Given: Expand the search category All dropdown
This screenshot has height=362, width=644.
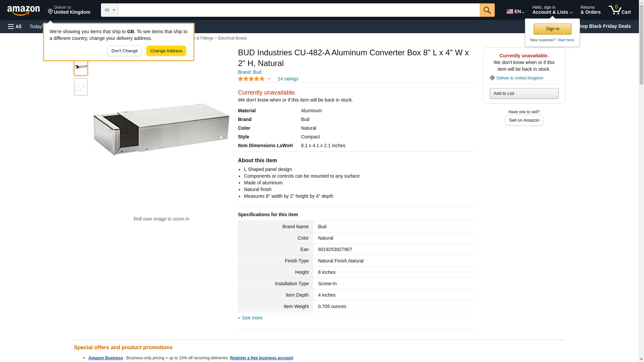Looking at the screenshot, I should click(109, 10).
